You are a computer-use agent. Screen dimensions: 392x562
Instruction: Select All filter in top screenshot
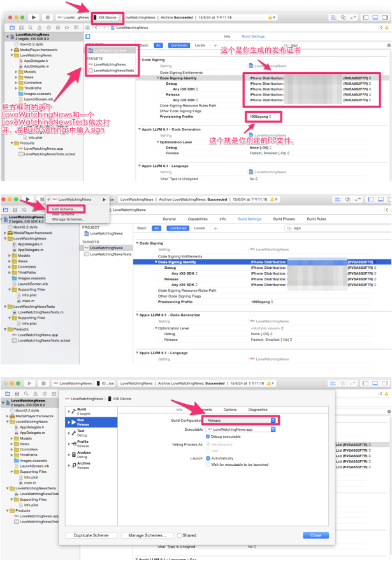[158, 45]
